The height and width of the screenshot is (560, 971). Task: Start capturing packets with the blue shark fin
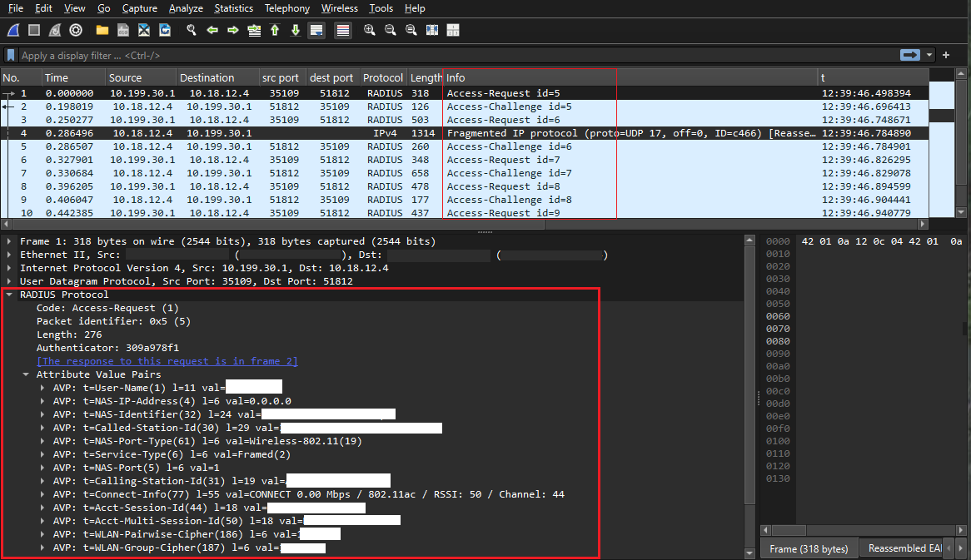click(x=12, y=30)
